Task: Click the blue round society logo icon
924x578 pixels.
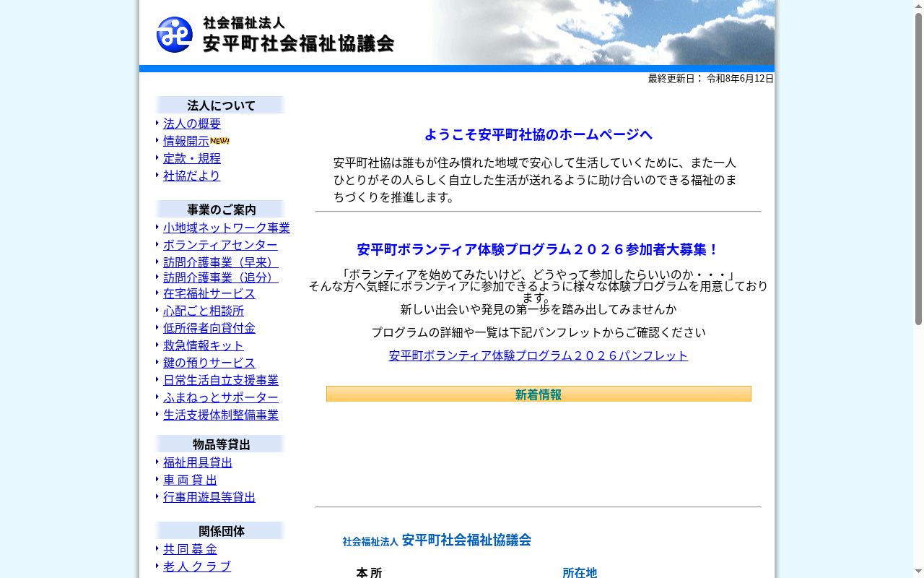Action: point(175,35)
